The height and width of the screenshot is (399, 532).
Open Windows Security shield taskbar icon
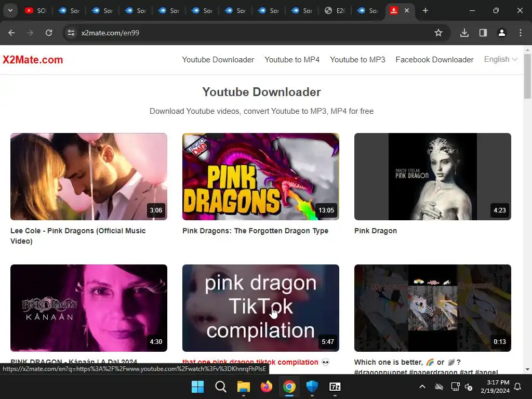point(312,387)
